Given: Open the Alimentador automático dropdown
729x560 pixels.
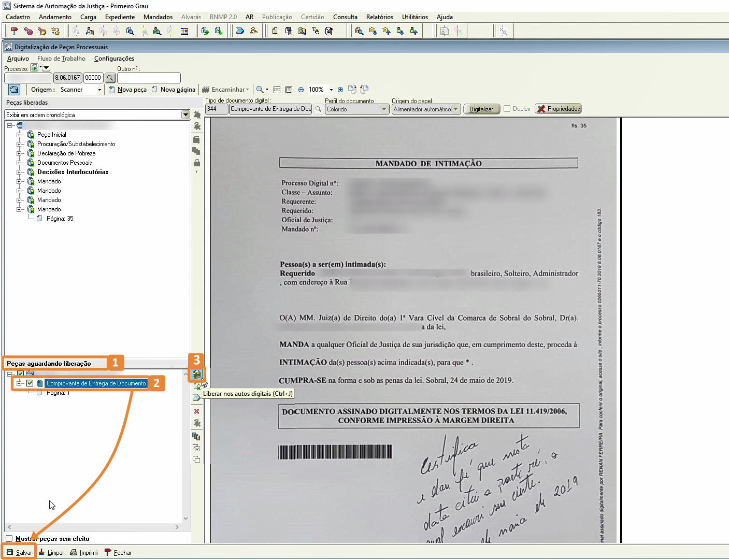Looking at the screenshot, I should [456, 109].
